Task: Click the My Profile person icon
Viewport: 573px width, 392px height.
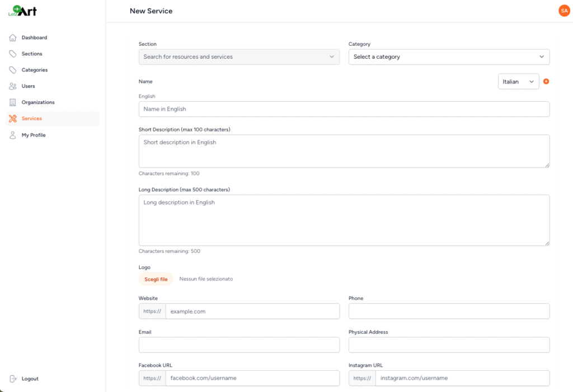Action: tap(13, 135)
